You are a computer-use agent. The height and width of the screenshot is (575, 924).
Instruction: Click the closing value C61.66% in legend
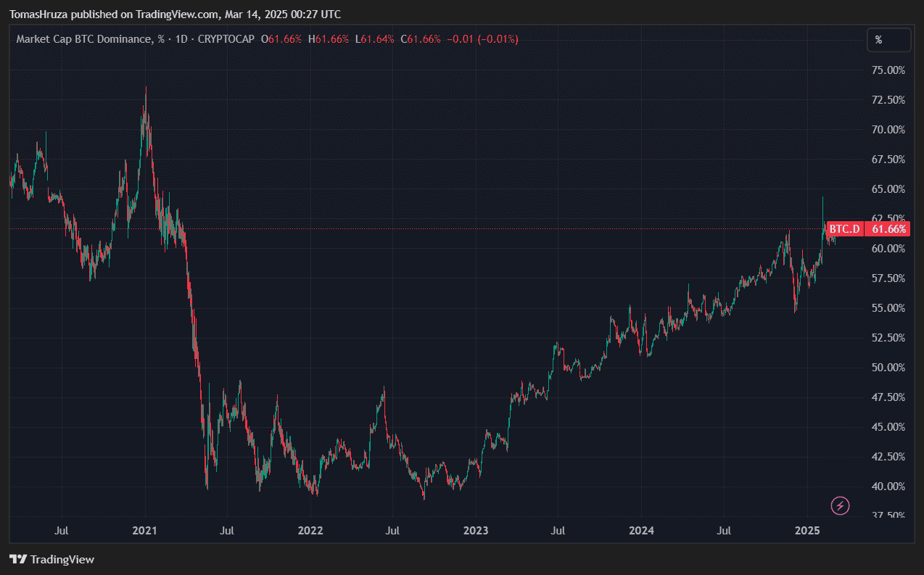click(x=421, y=39)
